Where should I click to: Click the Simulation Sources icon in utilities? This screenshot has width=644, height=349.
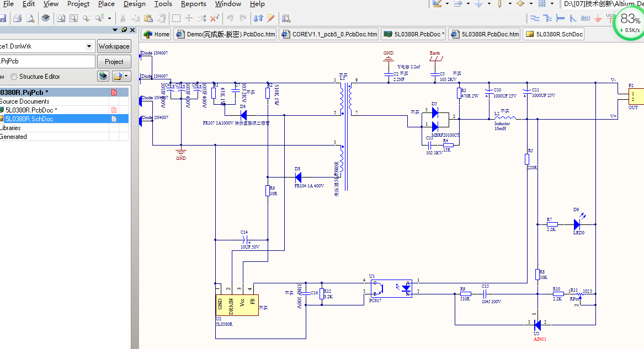coord(520,4)
